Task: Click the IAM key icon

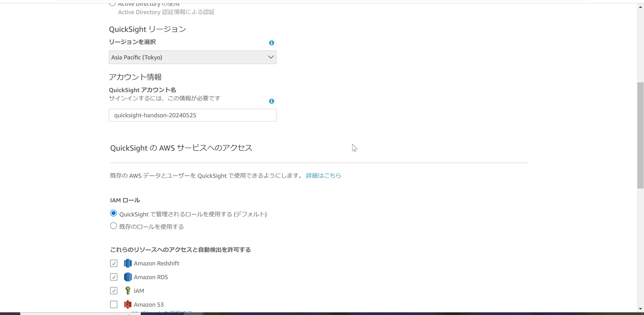Action: click(128, 291)
